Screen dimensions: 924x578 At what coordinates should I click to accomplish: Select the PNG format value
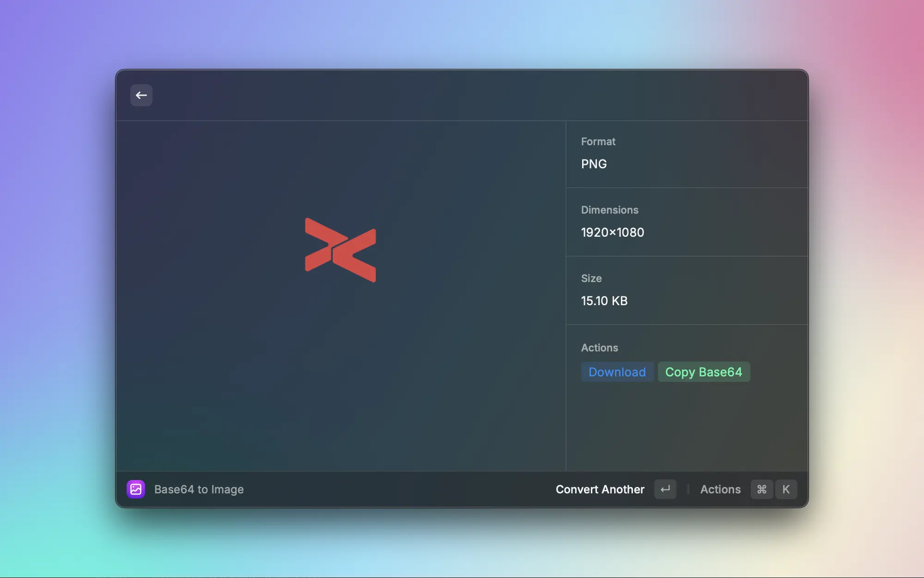594,164
